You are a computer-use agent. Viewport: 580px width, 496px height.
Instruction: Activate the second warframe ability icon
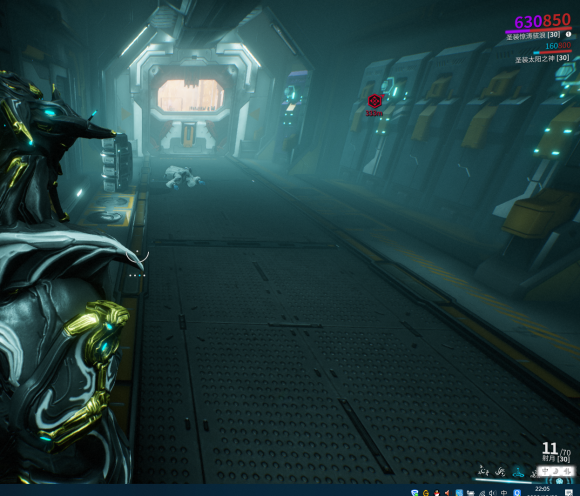tap(500, 471)
